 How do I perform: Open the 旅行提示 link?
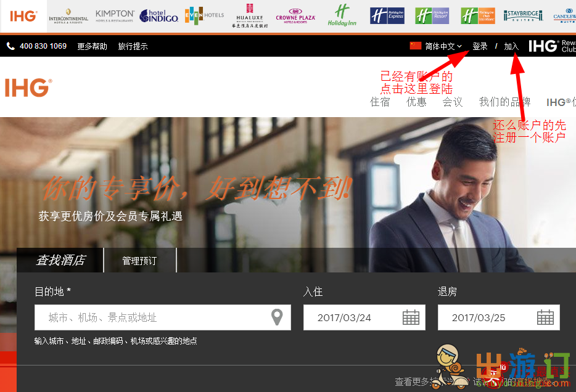click(133, 46)
